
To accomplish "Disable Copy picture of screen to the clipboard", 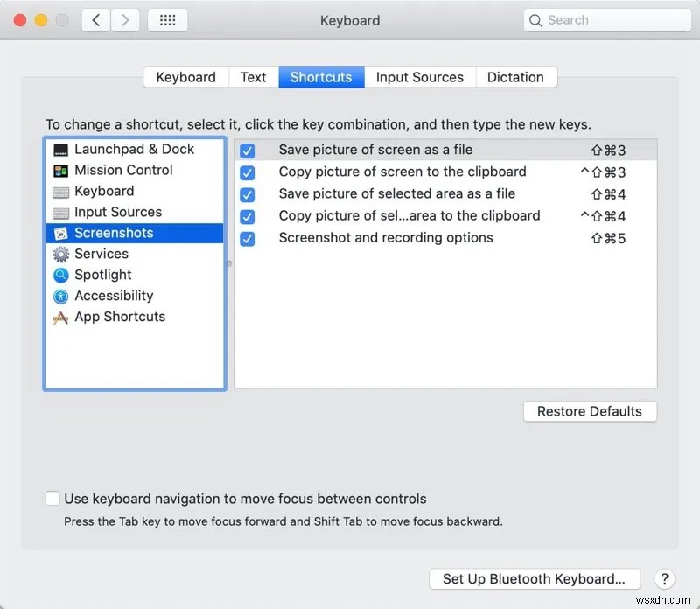I will [x=248, y=171].
